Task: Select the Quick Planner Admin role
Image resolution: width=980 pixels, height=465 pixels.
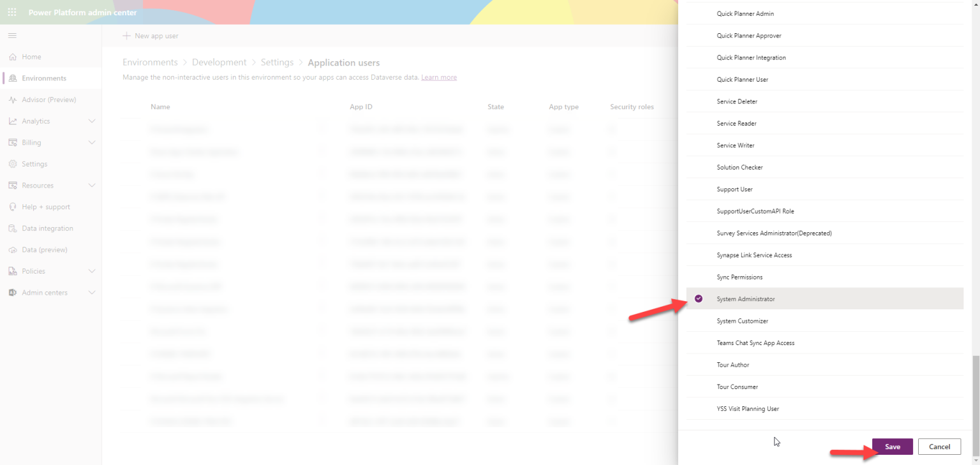Action: 825,13
